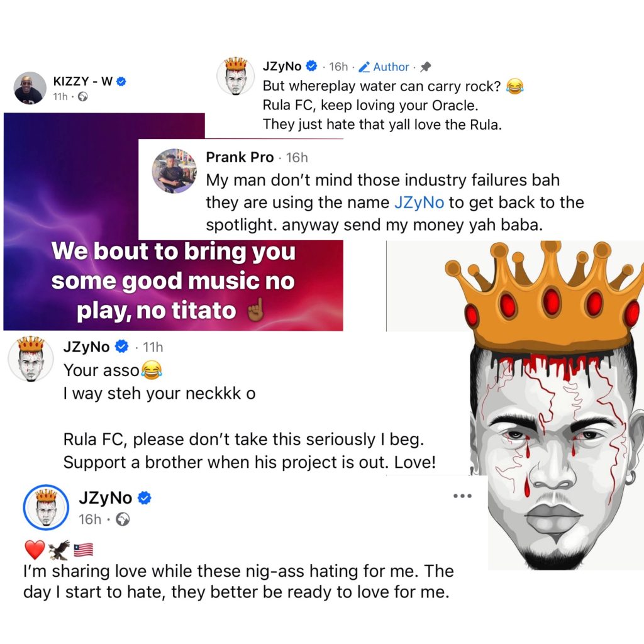Click verified badge next to KIZZY - W
Viewport: 644px width, 644px height.
pyautogui.click(x=124, y=81)
